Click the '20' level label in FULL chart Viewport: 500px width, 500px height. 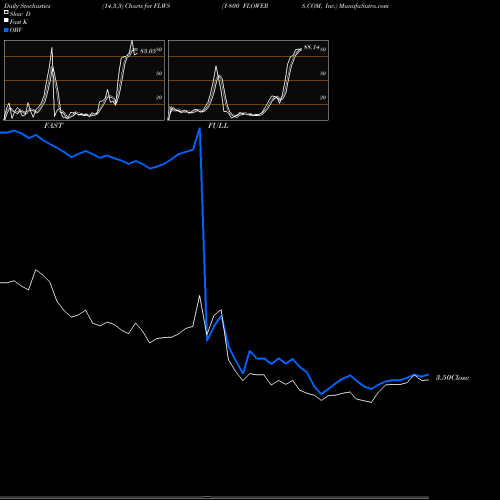[323, 97]
